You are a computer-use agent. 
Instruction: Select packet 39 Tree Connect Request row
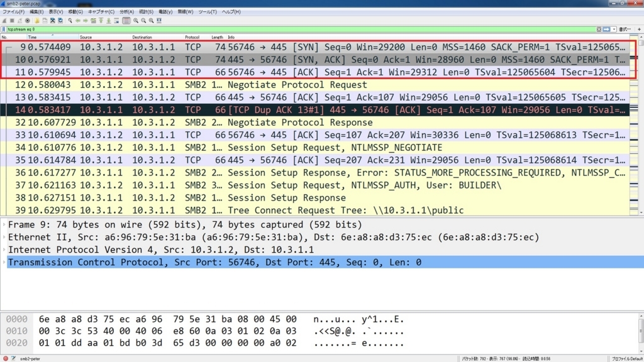pos(314,211)
